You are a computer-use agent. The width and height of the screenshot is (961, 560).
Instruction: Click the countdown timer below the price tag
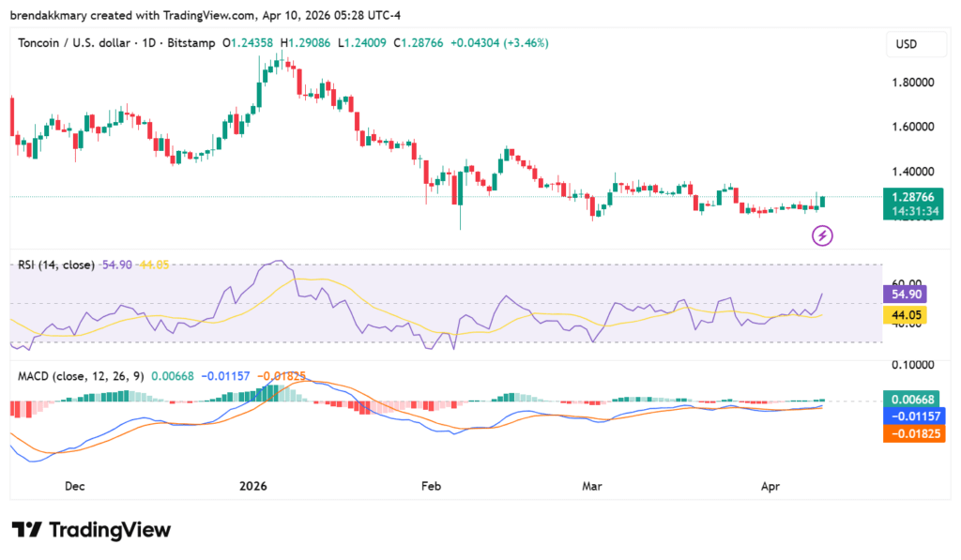coord(907,211)
